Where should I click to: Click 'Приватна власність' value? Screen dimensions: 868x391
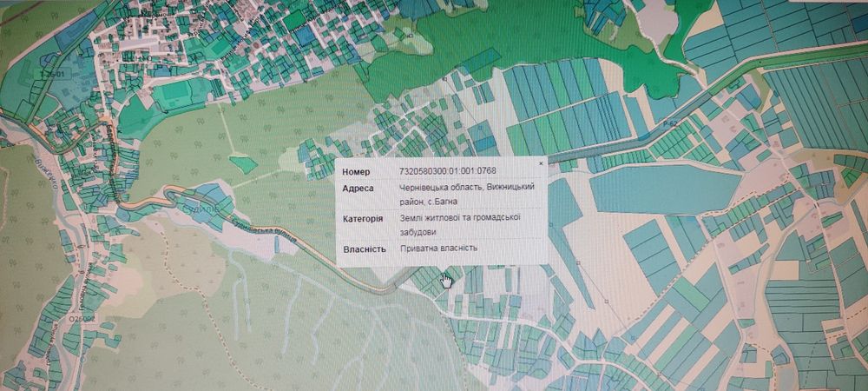click(x=438, y=248)
